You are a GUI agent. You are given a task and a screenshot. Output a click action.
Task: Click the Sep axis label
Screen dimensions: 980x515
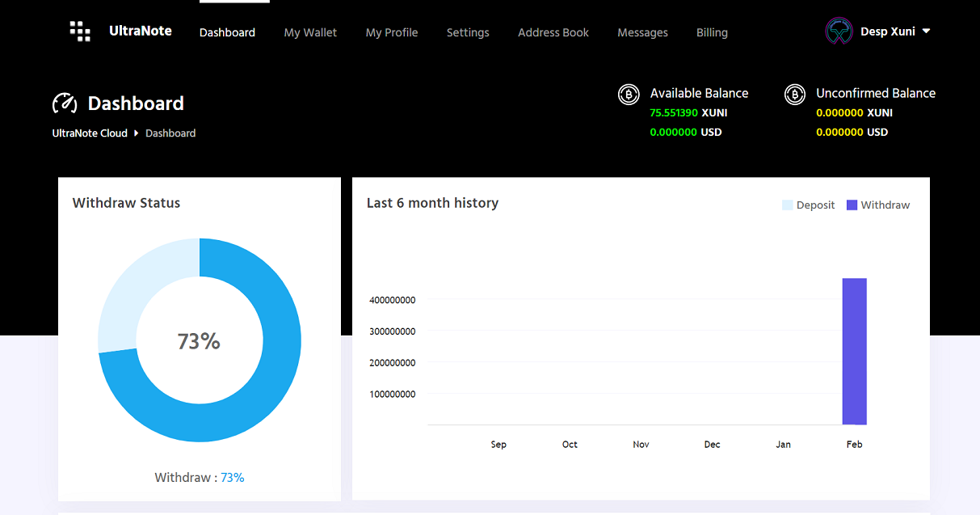tap(498, 445)
